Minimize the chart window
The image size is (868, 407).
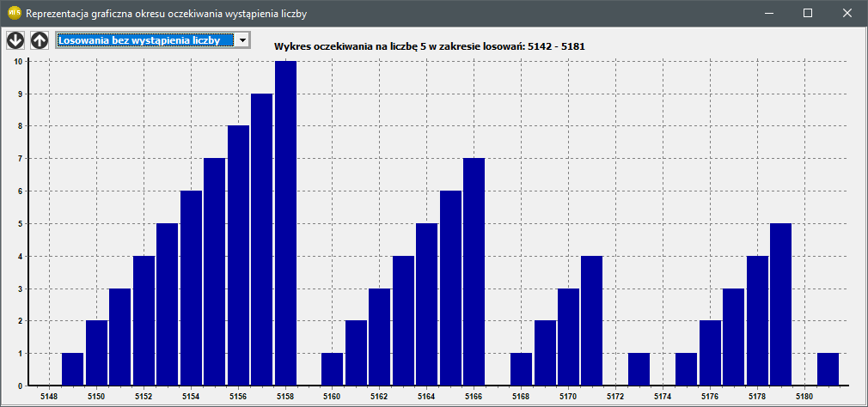point(768,13)
